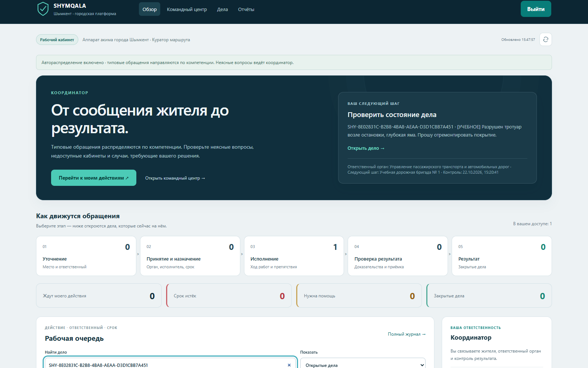Screen dimensions: 588x368
Task: Click the Рабочий кабинет badge
Action: pyautogui.click(x=57, y=40)
